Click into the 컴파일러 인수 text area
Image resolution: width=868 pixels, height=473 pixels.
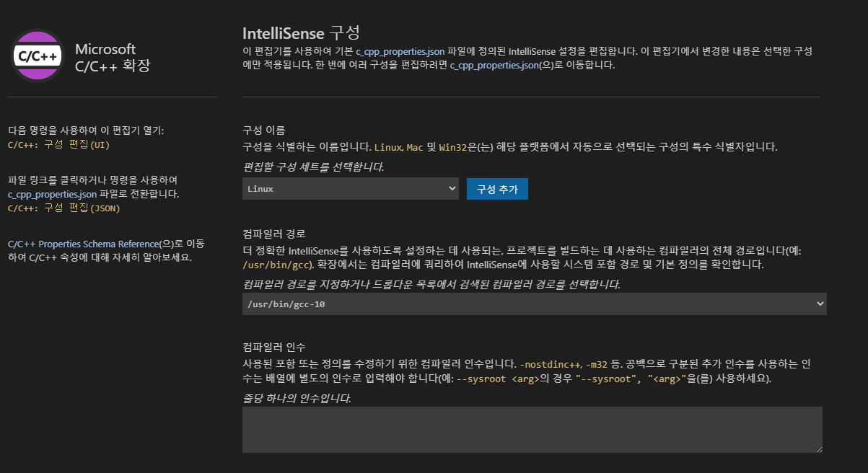pyautogui.click(x=532, y=430)
